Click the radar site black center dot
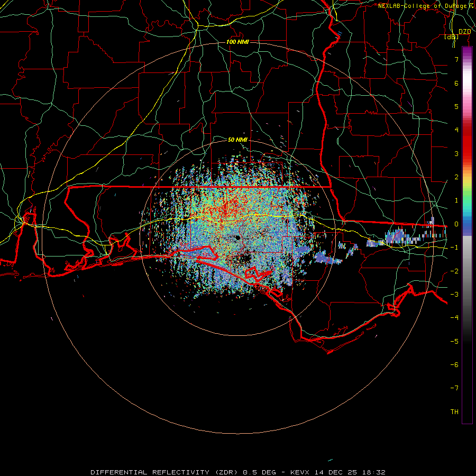This screenshot has width=476, height=476. (x=237, y=237)
